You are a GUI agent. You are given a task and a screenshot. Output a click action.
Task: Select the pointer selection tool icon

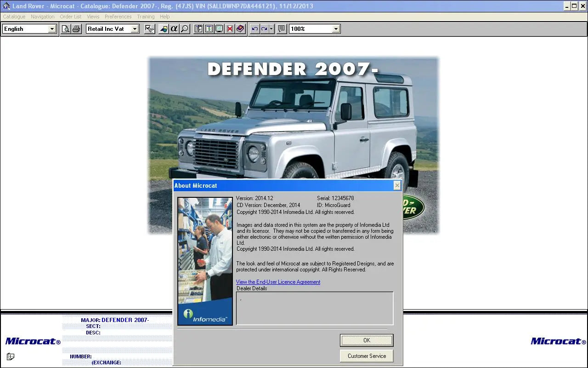[x=149, y=29]
